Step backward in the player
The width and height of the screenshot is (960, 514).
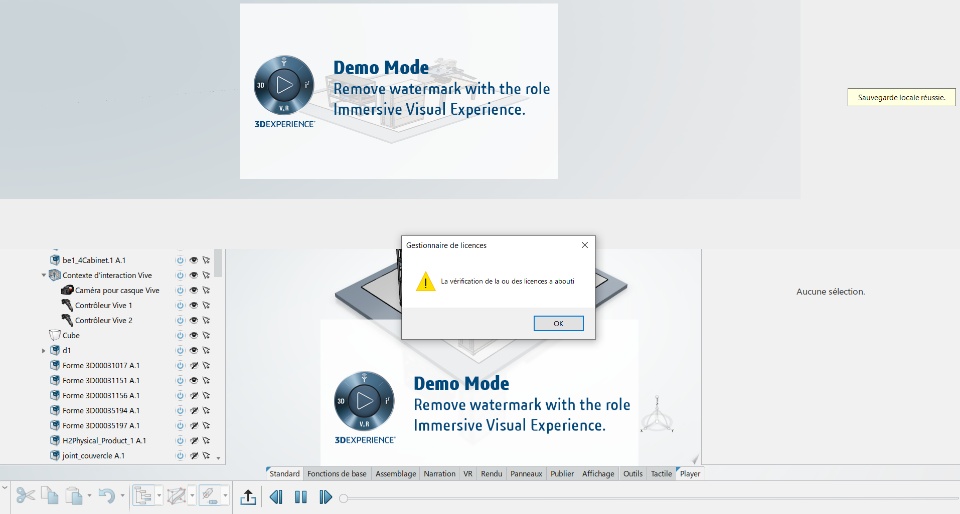click(276, 497)
